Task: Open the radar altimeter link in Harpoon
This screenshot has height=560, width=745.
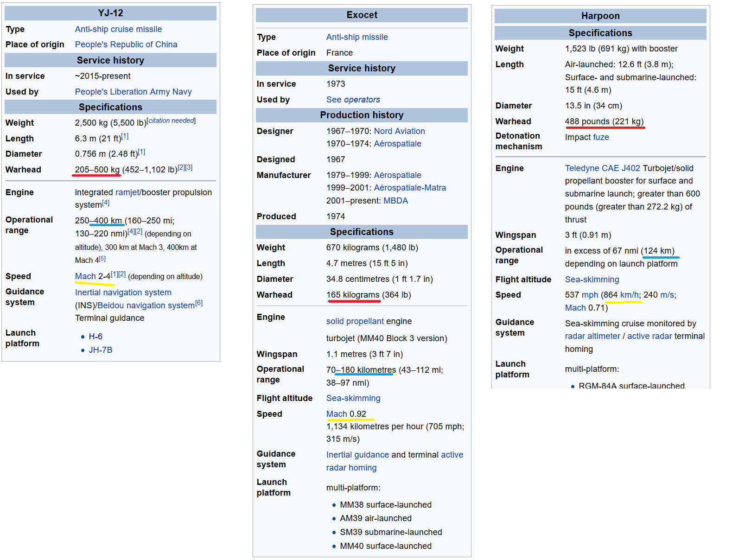Action: (592, 336)
